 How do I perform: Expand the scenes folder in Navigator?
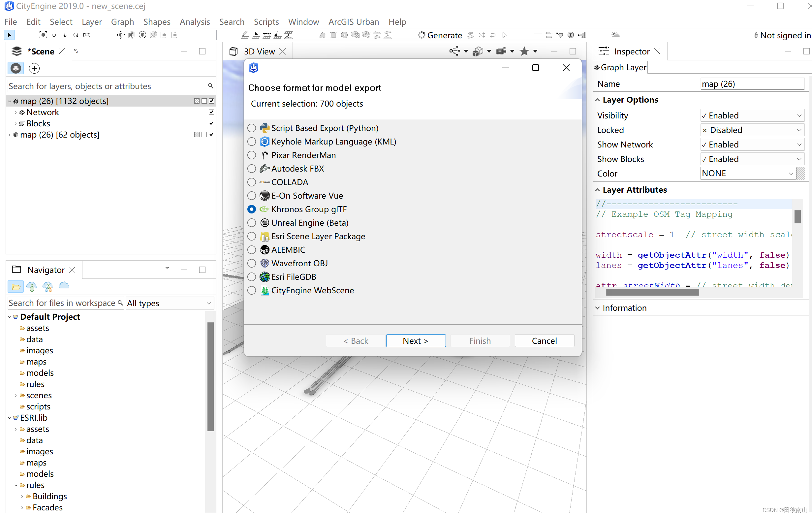coord(16,395)
